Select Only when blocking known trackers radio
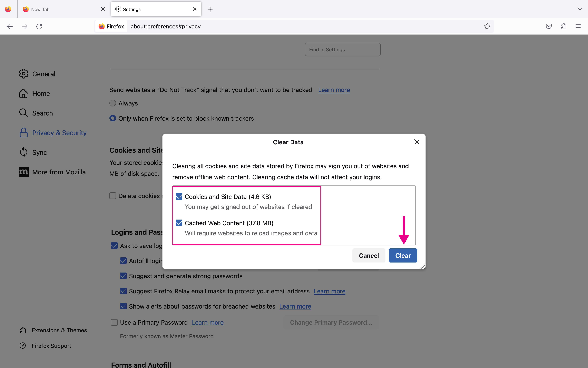This screenshot has height=368, width=588. [113, 118]
